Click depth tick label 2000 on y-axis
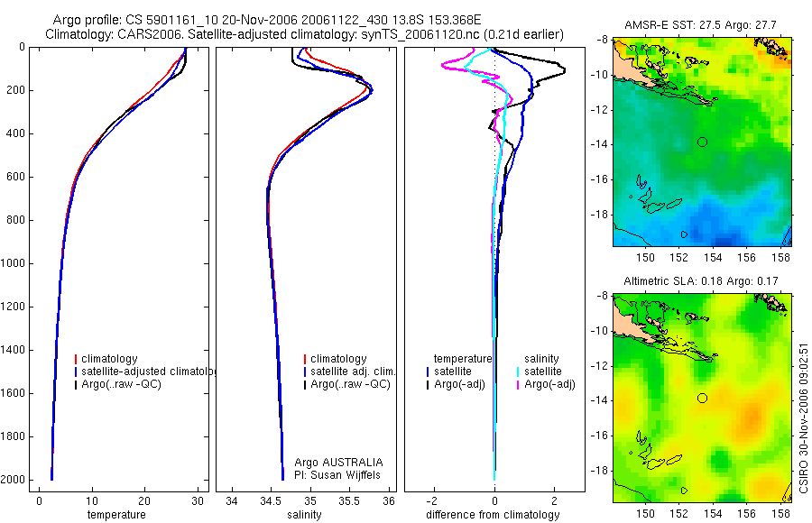Image resolution: width=812 pixels, height=523 pixels. 14,480
